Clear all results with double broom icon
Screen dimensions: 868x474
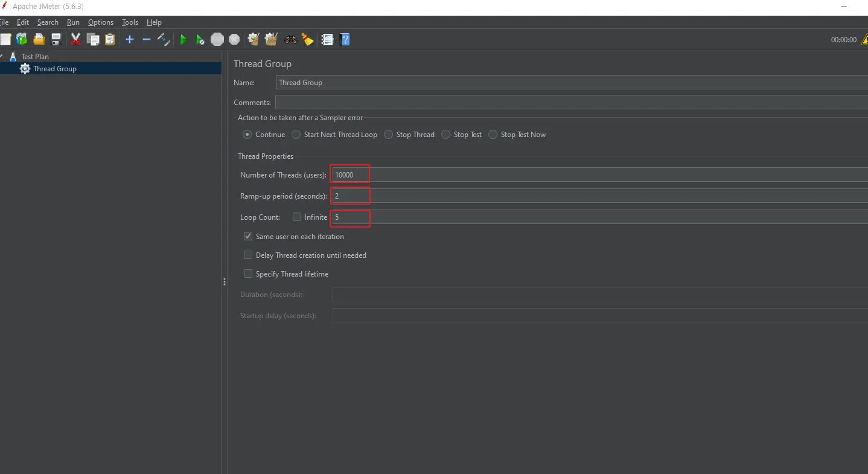[271, 40]
